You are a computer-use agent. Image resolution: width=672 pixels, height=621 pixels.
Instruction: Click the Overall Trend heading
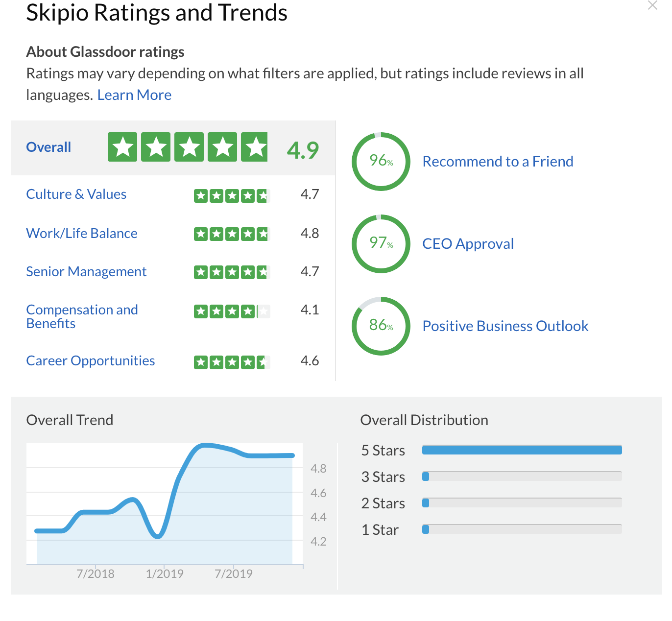(70, 420)
